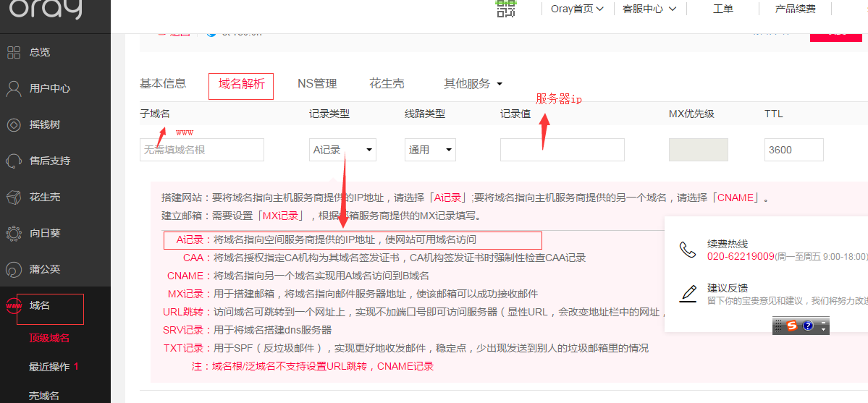Click the disabled MX优先级 field
Viewport: 868px width, 403px height.
click(699, 150)
